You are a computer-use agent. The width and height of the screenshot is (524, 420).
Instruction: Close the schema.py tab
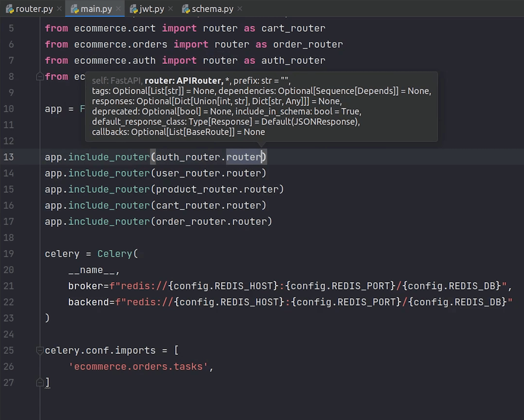click(240, 9)
